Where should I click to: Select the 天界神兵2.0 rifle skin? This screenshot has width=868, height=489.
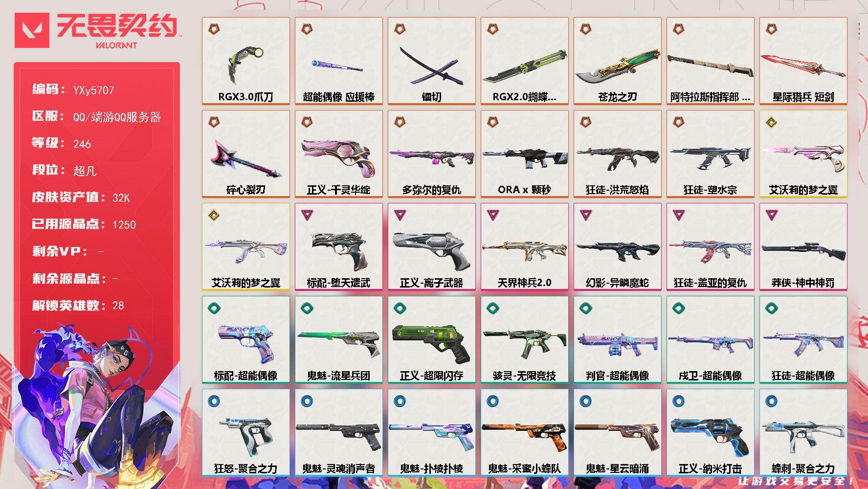point(524,247)
